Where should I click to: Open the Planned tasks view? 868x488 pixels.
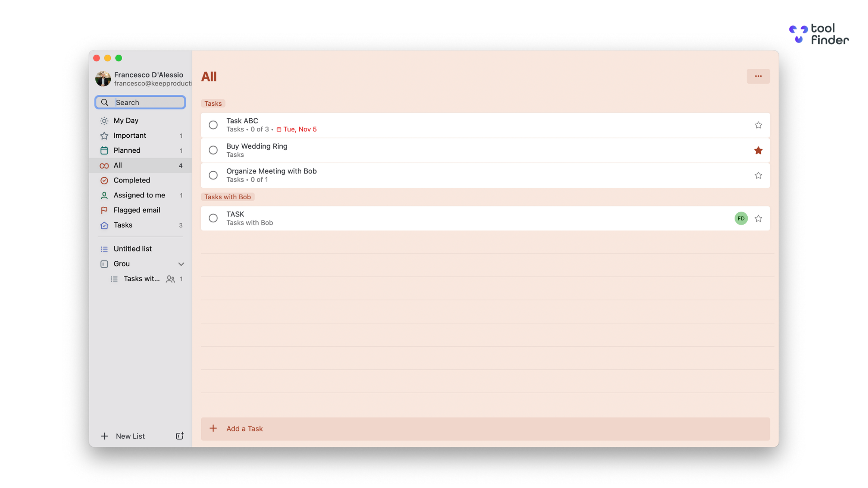[x=127, y=150]
